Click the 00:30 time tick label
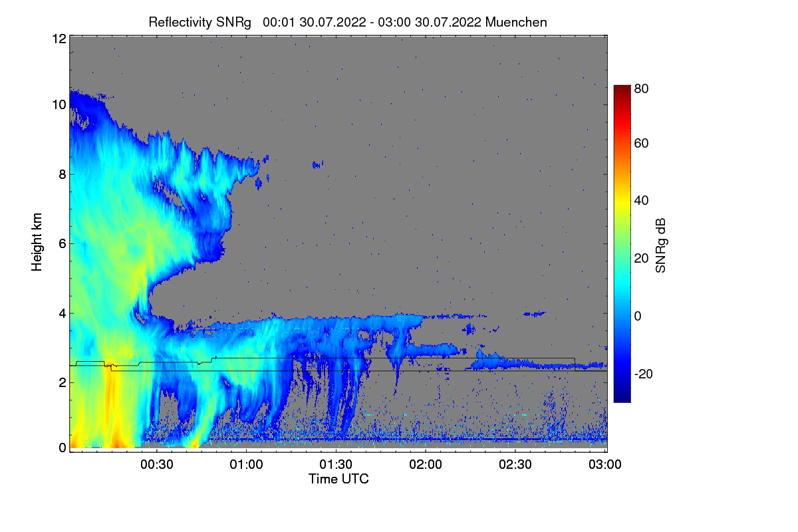Viewport: 798px width, 532px height. coord(157,464)
